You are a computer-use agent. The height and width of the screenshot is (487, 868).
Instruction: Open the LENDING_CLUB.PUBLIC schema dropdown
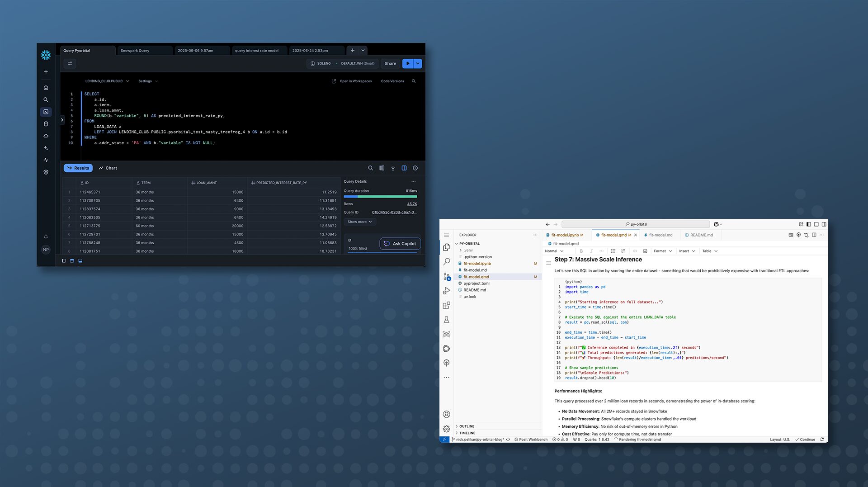coord(107,81)
